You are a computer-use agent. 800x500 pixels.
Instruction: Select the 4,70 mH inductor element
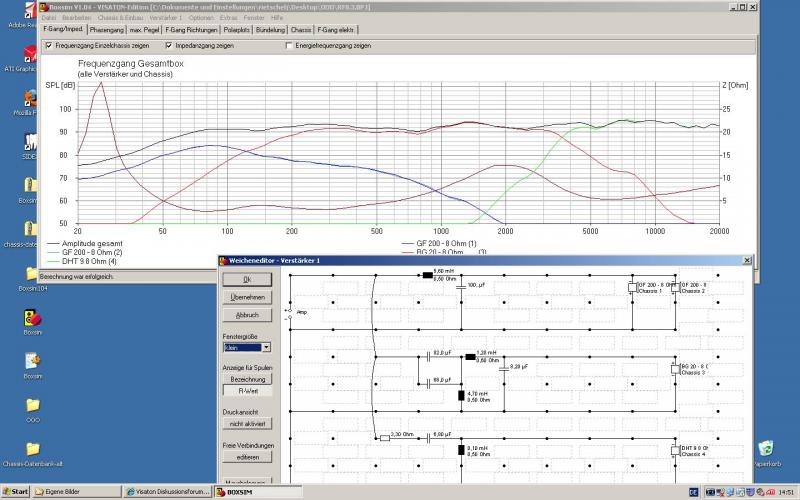(x=461, y=396)
